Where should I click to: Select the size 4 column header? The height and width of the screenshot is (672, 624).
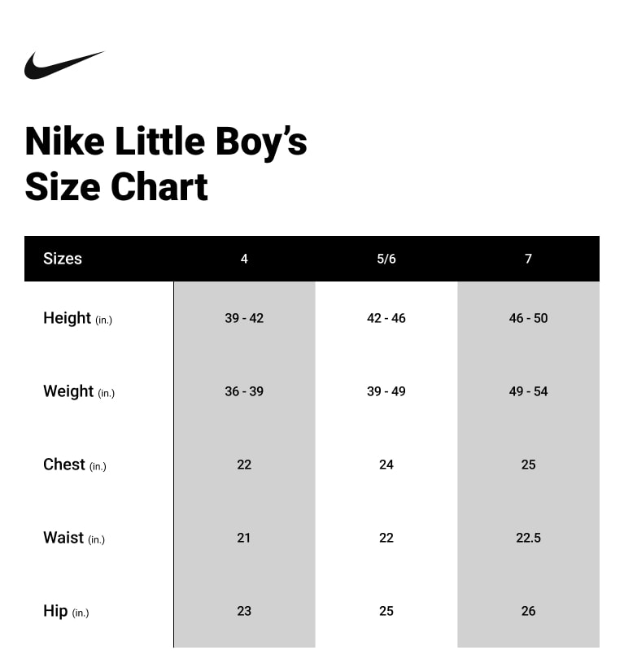244,259
